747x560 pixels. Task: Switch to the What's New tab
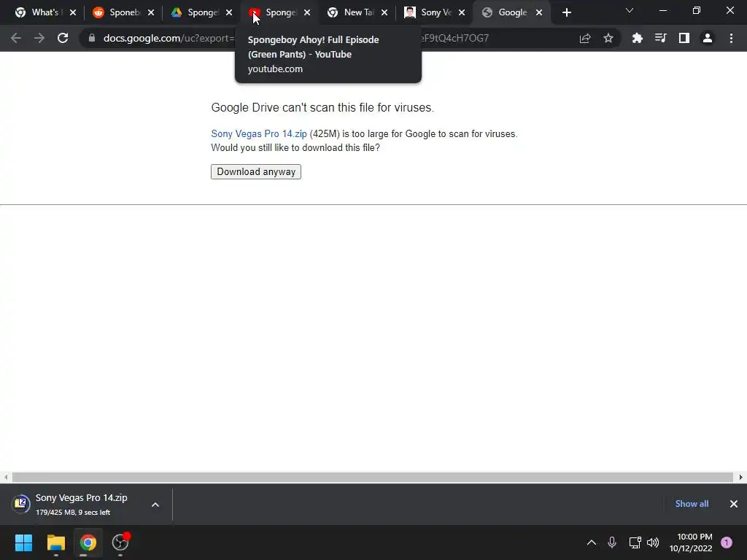44,12
